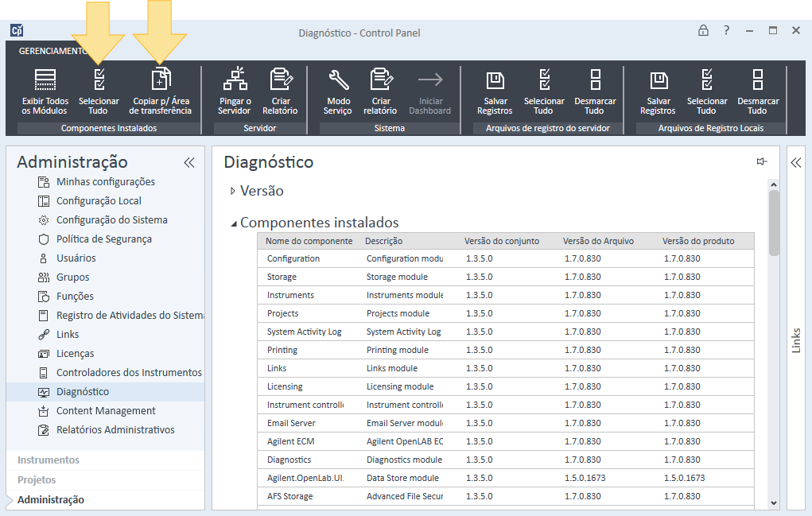Screen dimensions: 812x516
Task: Select the Printing component row
Action: pos(506,350)
